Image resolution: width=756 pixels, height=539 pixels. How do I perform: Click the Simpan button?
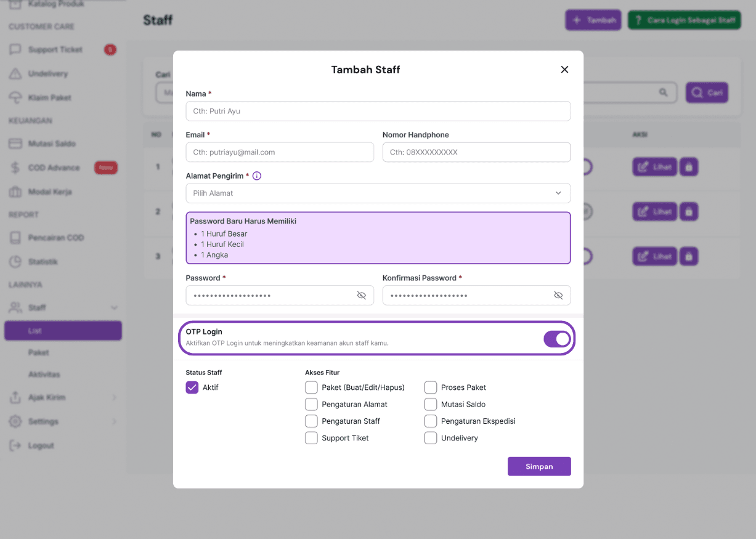point(539,466)
